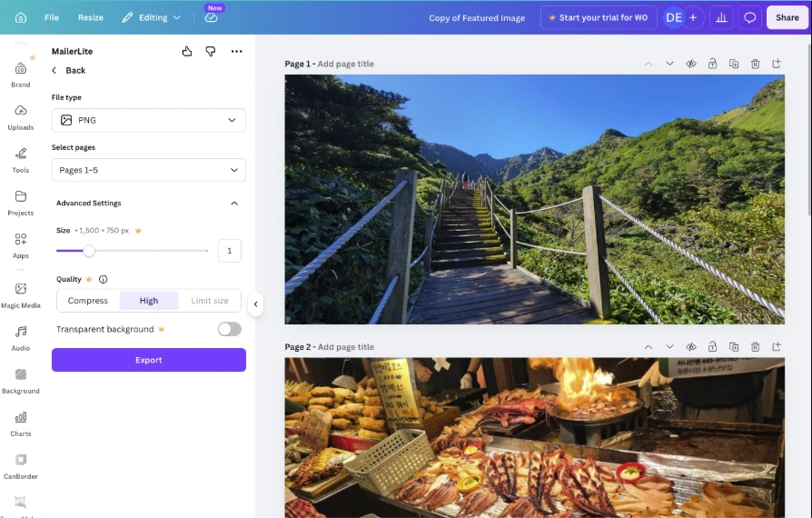Viewport: 812px width, 518px height.
Task: Open the File menu
Action: pos(52,17)
